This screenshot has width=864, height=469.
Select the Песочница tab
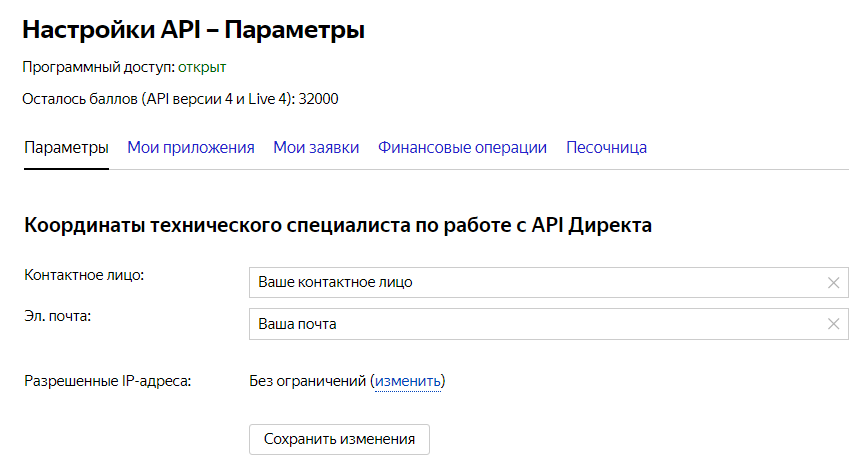click(606, 148)
